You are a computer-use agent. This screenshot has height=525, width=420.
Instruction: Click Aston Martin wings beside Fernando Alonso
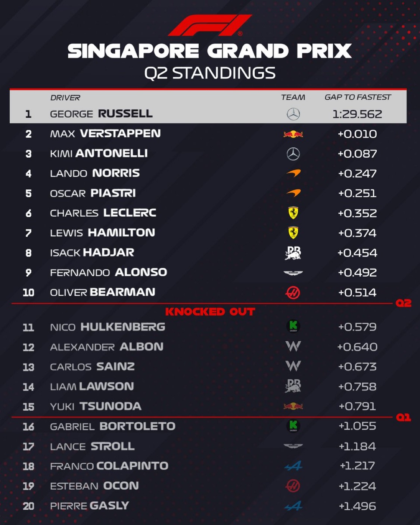[x=293, y=273]
